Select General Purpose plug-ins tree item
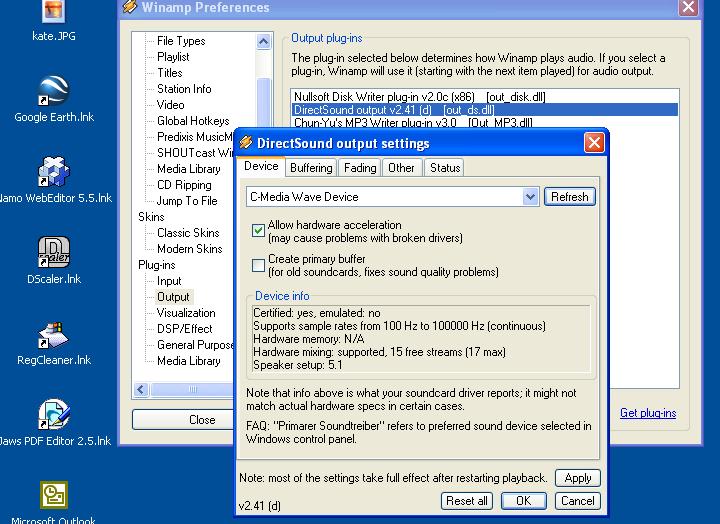The width and height of the screenshot is (720, 524). click(x=195, y=345)
